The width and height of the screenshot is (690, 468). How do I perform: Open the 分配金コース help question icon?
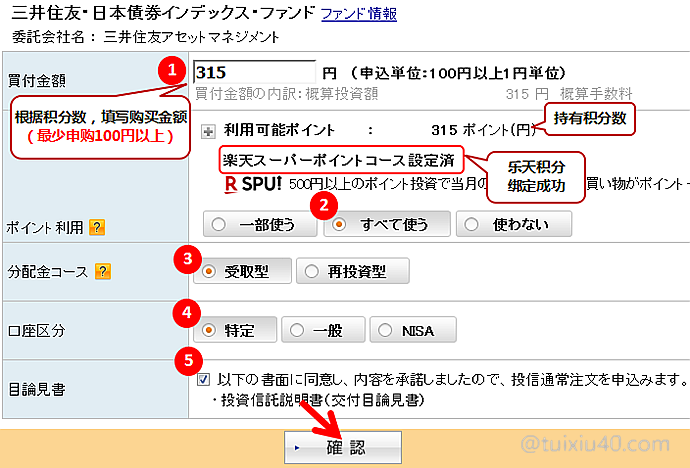(x=103, y=271)
